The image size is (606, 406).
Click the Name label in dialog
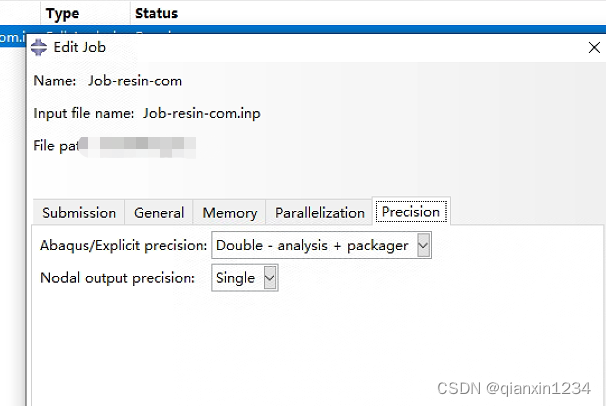click(54, 80)
